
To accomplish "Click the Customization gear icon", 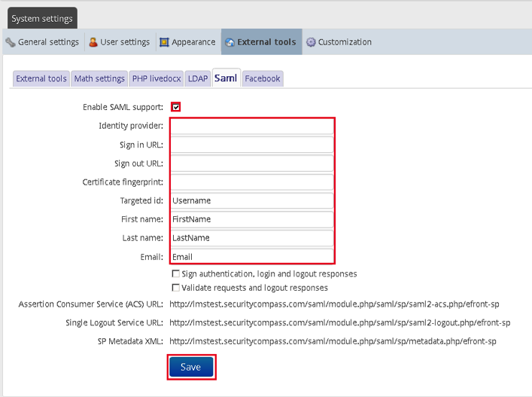I will tap(311, 42).
